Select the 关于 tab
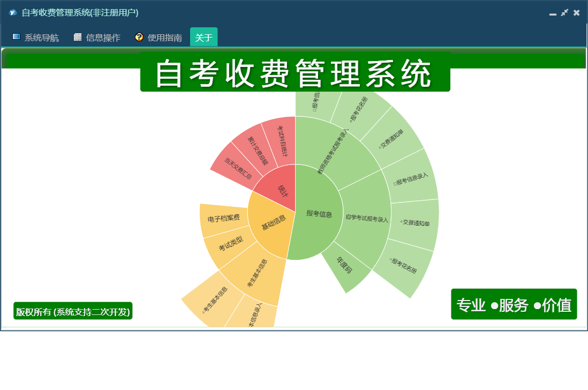 pyautogui.click(x=203, y=37)
